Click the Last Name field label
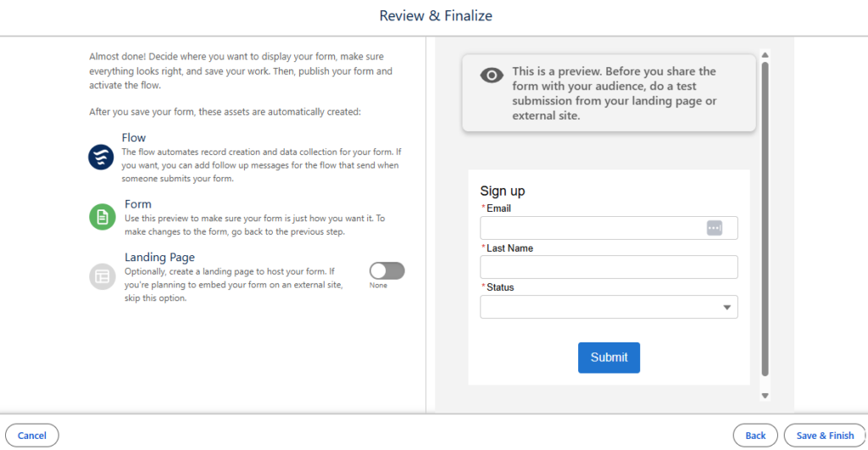Viewport: 868px width, 450px height. coord(509,248)
